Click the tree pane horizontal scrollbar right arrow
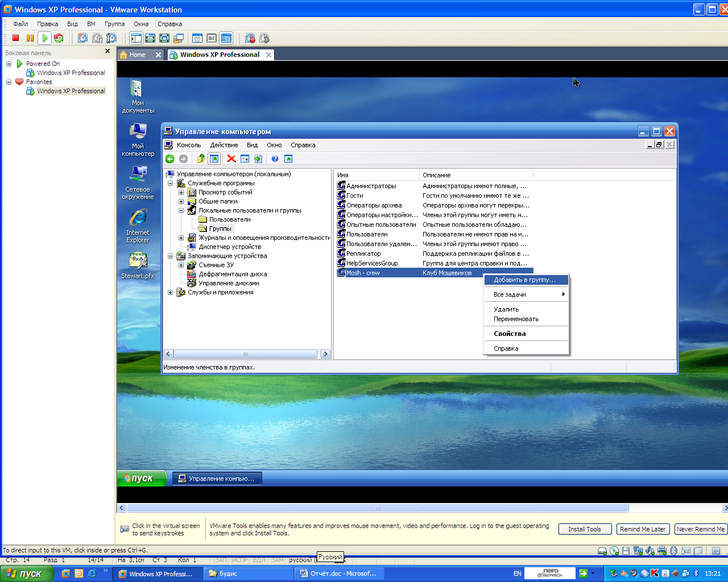The width and height of the screenshot is (728, 582). [325, 354]
